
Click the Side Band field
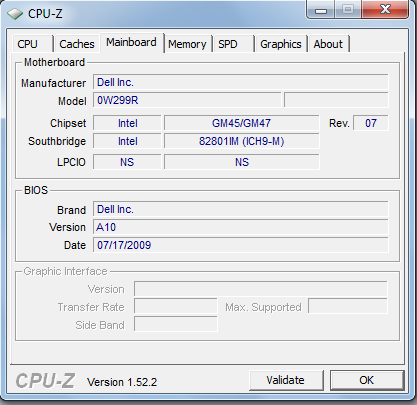coord(176,324)
